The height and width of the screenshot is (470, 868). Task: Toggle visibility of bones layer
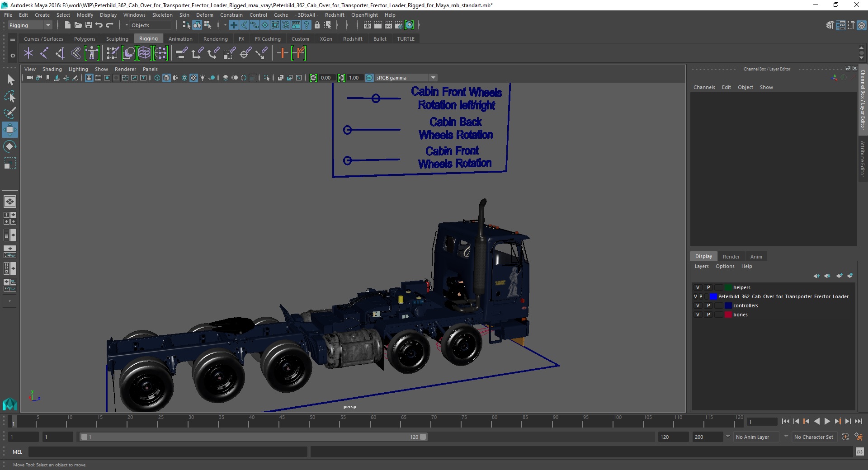click(x=698, y=315)
